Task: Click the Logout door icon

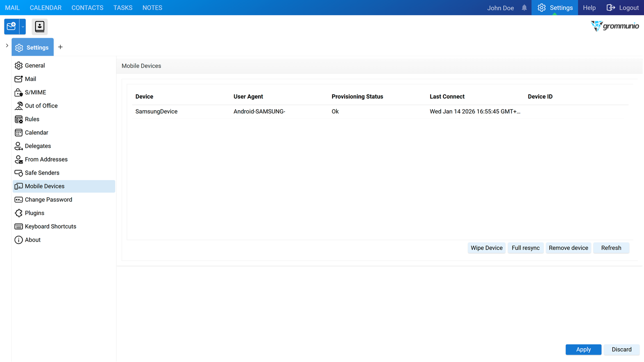Action: tap(611, 8)
